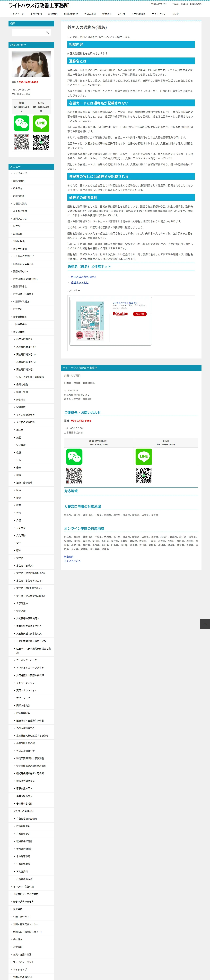Click the footer LINE icon
This screenshot has height=980, width=210.
[144, 457]
